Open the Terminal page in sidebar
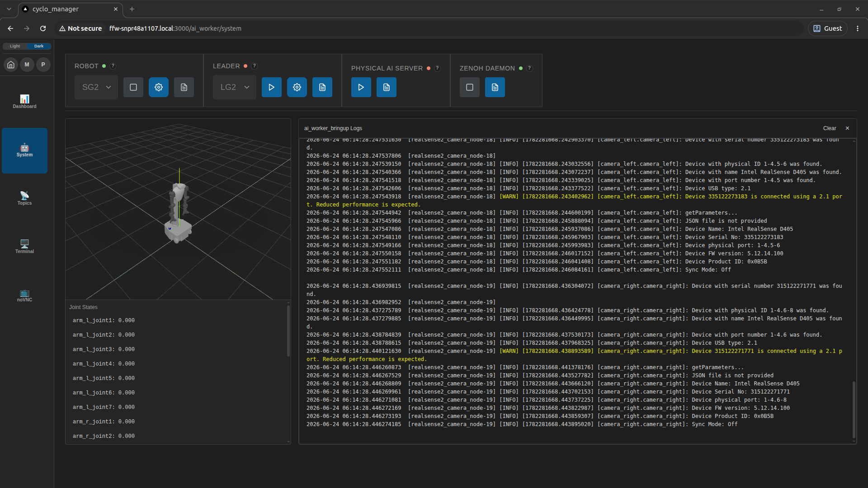This screenshot has height=488, width=868. click(24, 247)
